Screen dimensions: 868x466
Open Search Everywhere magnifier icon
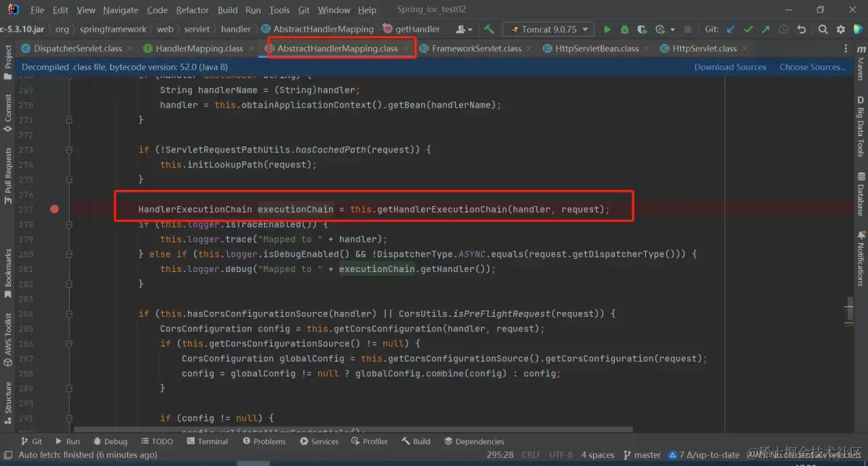pos(823,30)
